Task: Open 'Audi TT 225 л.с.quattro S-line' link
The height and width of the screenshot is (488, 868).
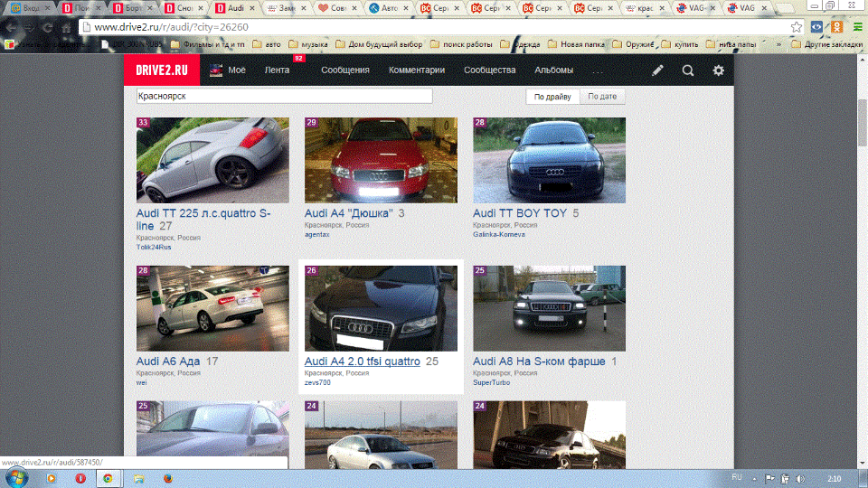Action: (x=203, y=220)
